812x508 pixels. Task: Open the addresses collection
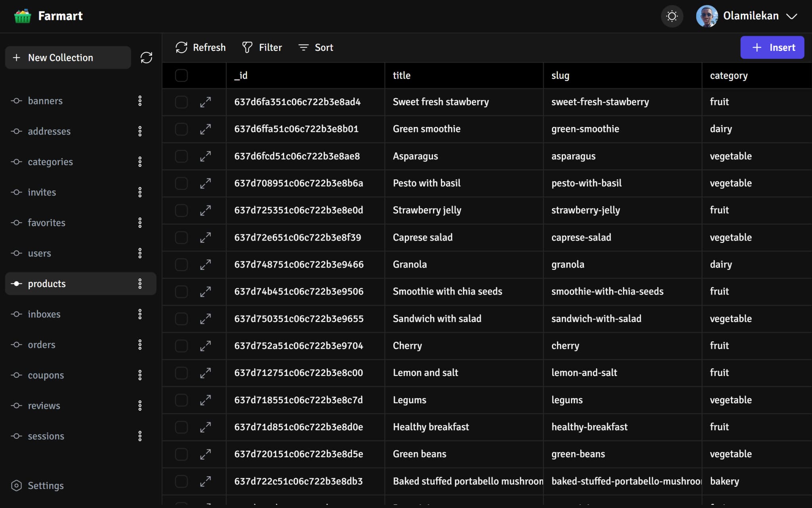coord(49,131)
